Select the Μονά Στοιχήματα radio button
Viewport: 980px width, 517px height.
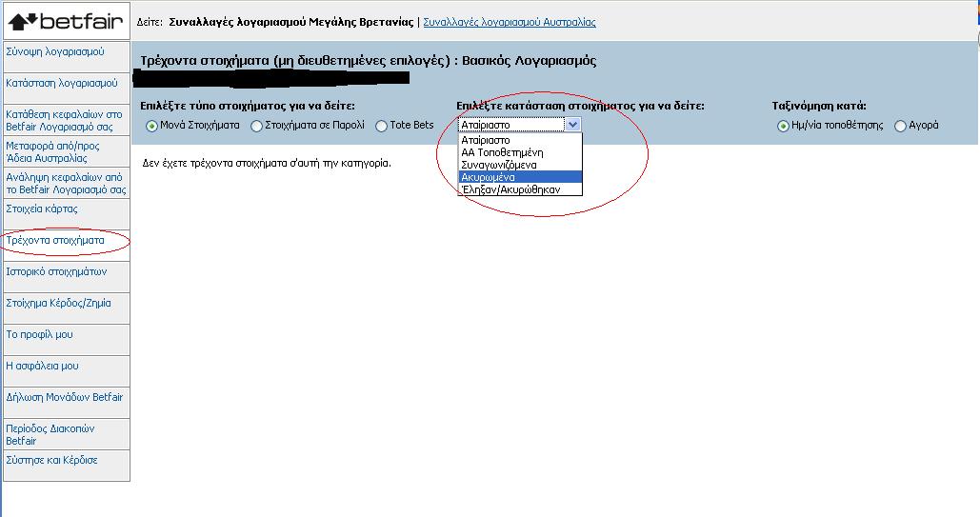click(151, 127)
